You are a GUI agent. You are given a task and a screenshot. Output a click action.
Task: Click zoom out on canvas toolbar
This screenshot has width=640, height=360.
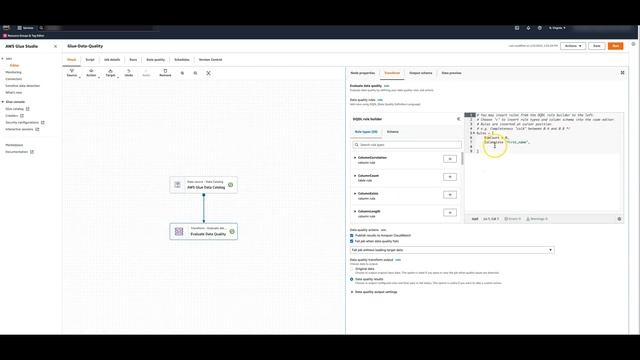[195, 73]
